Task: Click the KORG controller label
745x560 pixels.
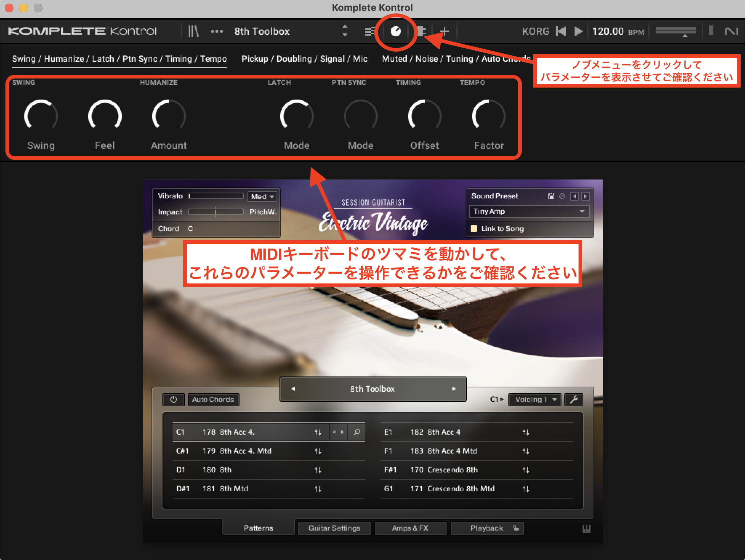Action: (536, 31)
